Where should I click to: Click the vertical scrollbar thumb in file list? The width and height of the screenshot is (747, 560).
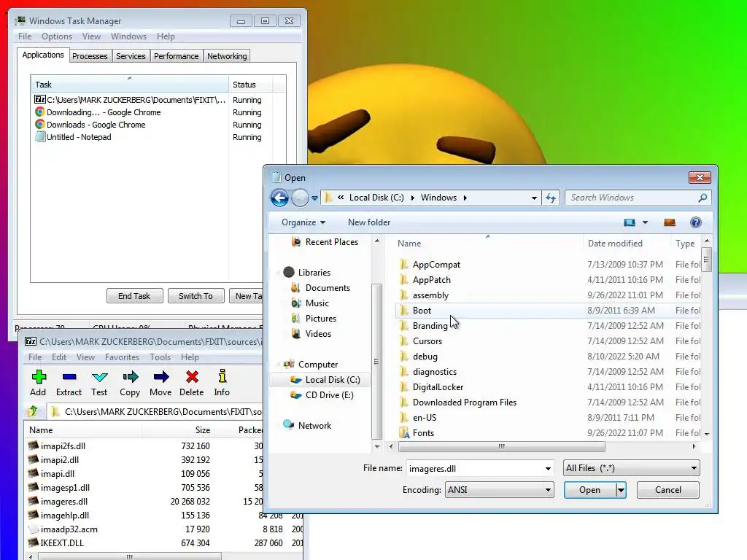click(x=706, y=260)
